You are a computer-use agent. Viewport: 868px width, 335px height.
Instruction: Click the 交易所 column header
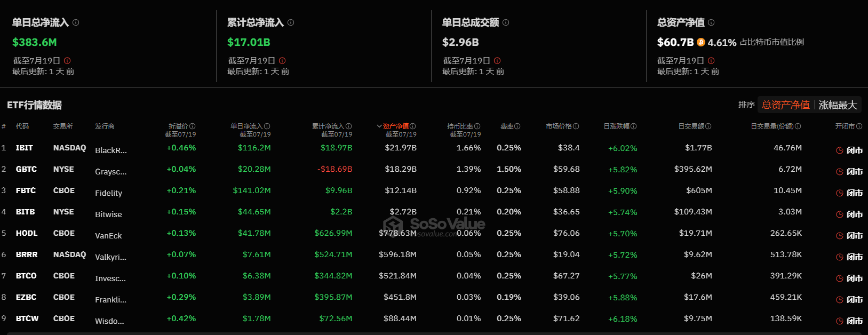click(63, 126)
